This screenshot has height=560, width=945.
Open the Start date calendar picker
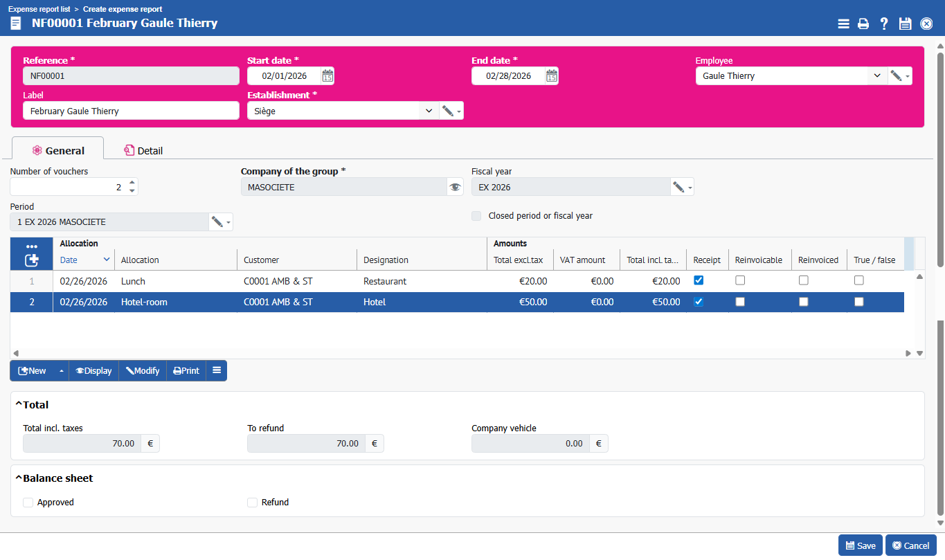click(x=328, y=76)
